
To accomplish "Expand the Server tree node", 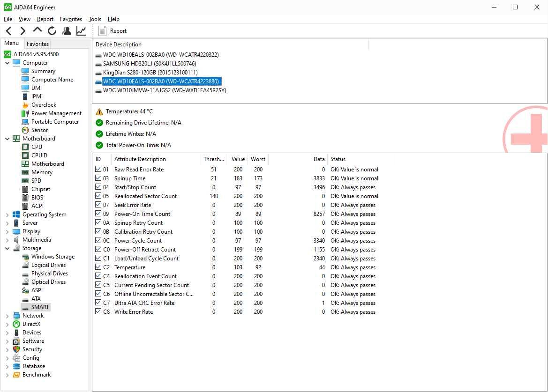I will coord(8,223).
